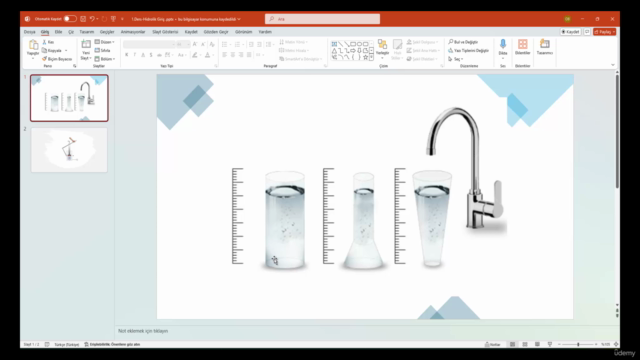640x360 pixels.
Task: Switch to the Tasarım ribbon tab
Action: pyautogui.click(x=87, y=32)
